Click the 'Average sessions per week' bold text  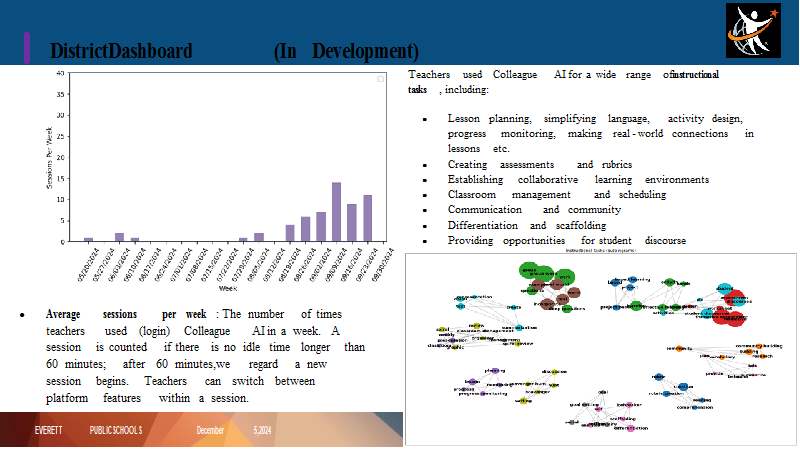pos(126,314)
